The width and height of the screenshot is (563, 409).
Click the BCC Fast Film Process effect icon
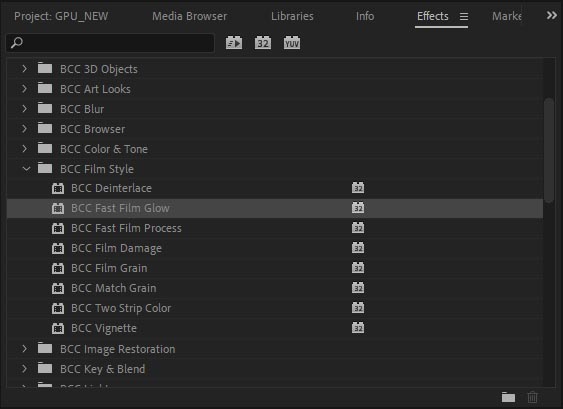click(x=58, y=228)
